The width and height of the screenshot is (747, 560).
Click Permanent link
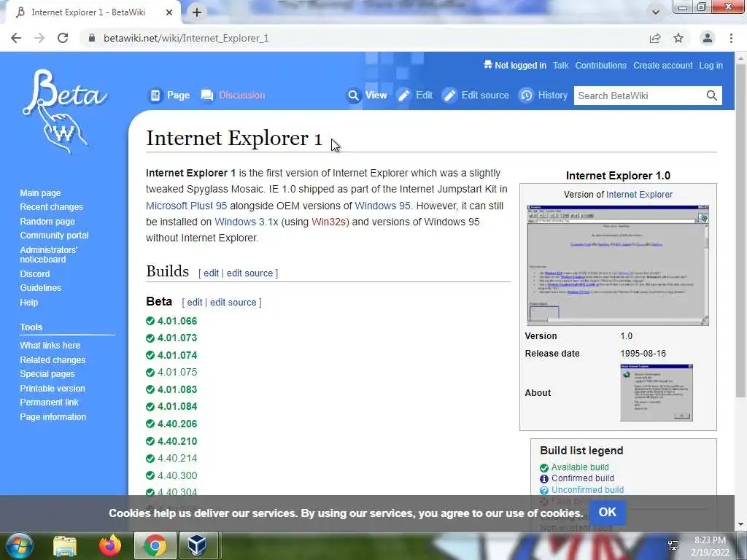(49, 402)
